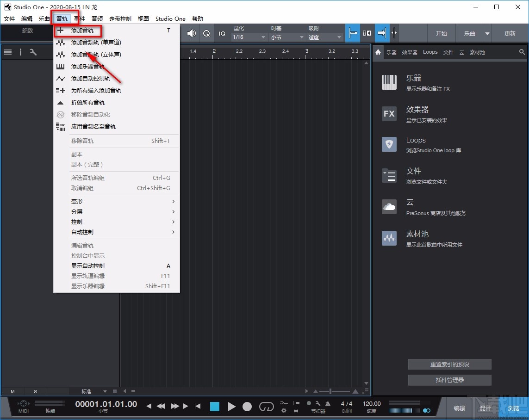529x420 pixels.
Task: Open the 文件 file browser tile
Action: 389,176
